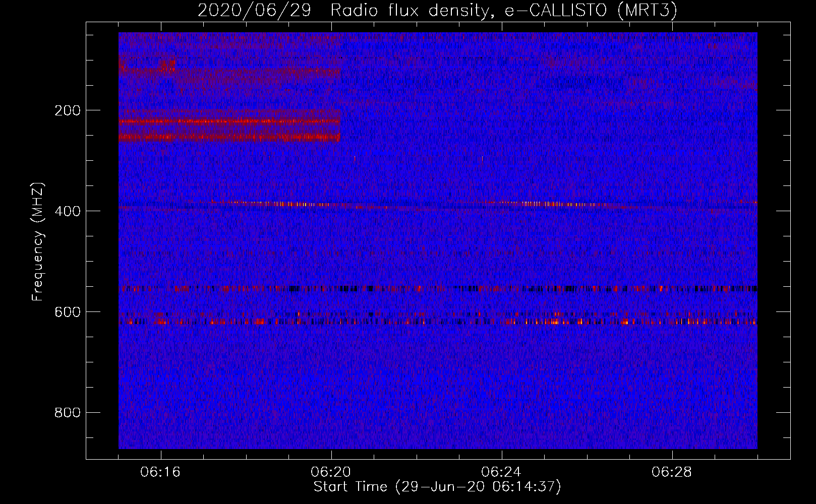The width and height of the screenshot is (816, 504).
Task: Click the 06:16 time tick label
Action: click(x=160, y=472)
